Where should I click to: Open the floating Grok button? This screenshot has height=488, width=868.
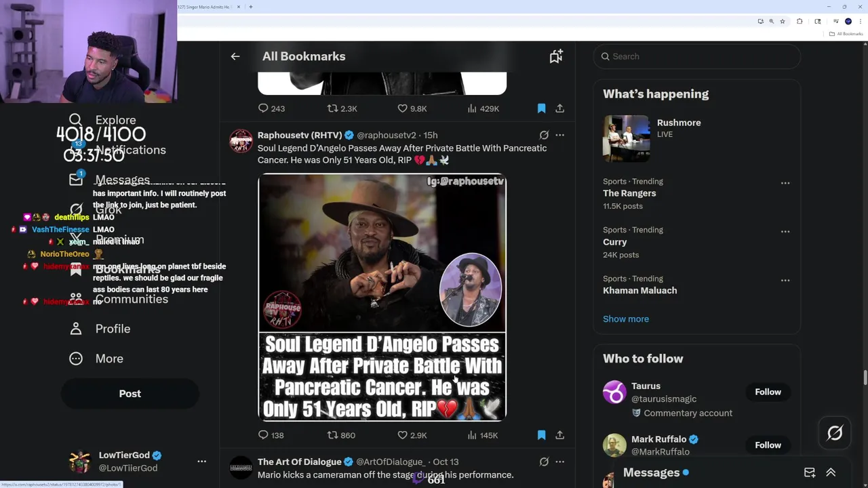pos(835,433)
